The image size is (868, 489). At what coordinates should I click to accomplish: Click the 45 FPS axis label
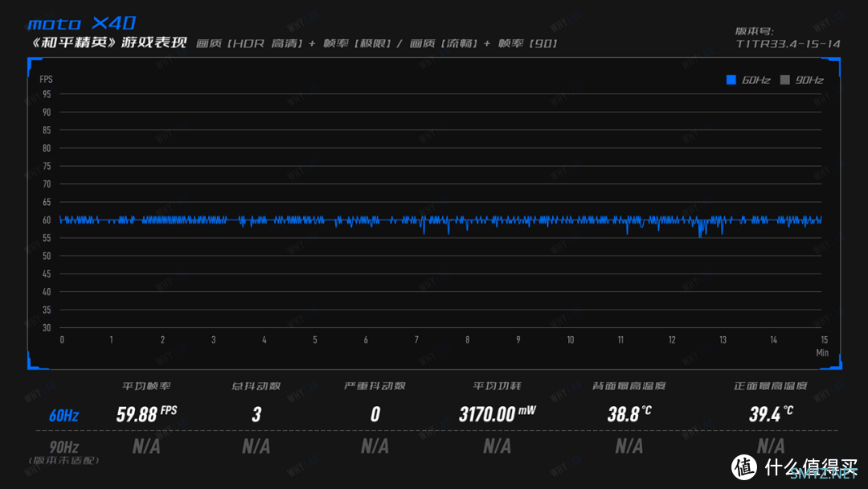(47, 273)
